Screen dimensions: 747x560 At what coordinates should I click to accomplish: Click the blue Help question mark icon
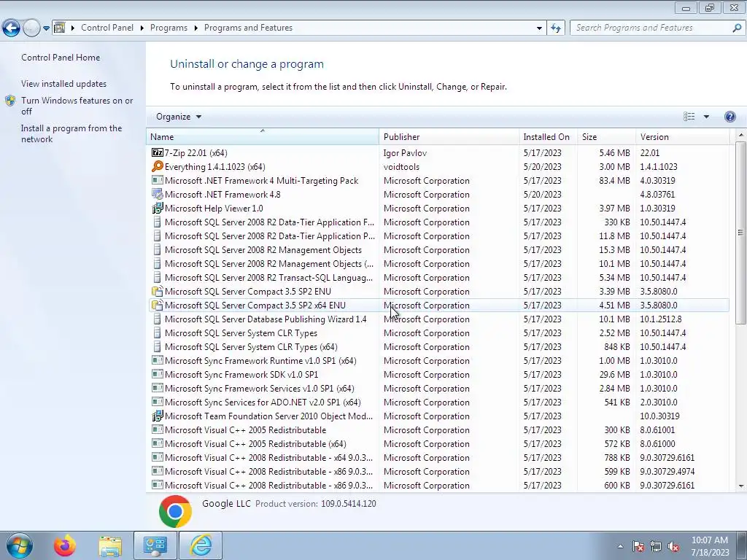[x=729, y=117]
